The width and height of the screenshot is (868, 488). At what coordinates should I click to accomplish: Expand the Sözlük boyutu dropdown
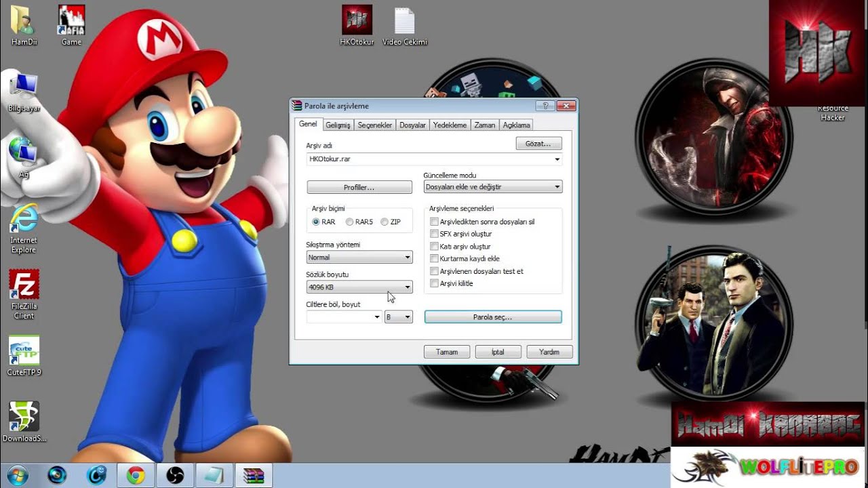point(359,287)
